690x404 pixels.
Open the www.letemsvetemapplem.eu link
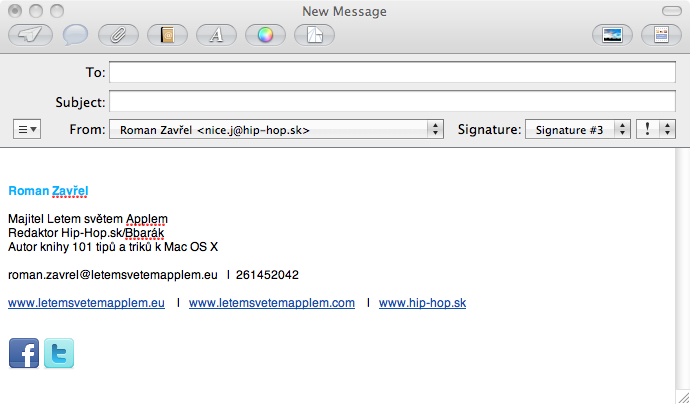(86, 303)
